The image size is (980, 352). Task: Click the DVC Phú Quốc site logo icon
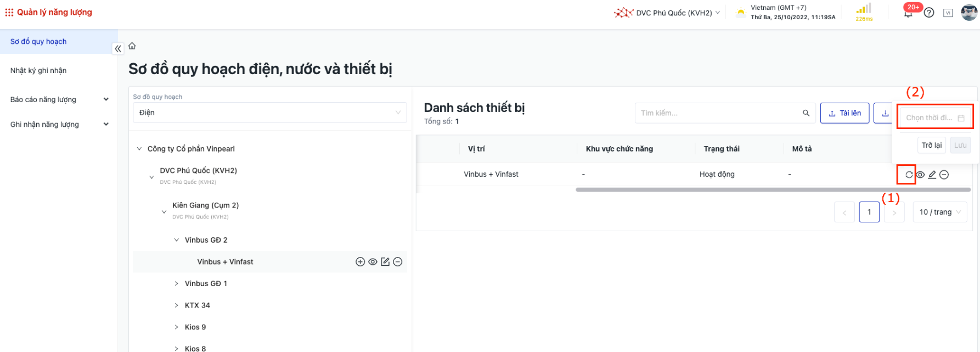coord(624,13)
